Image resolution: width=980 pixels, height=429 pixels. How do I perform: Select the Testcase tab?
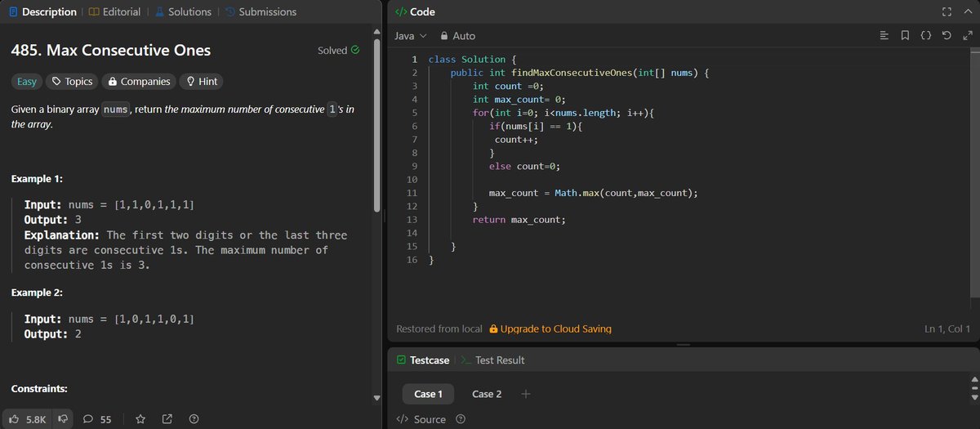[x=422, y=360]
